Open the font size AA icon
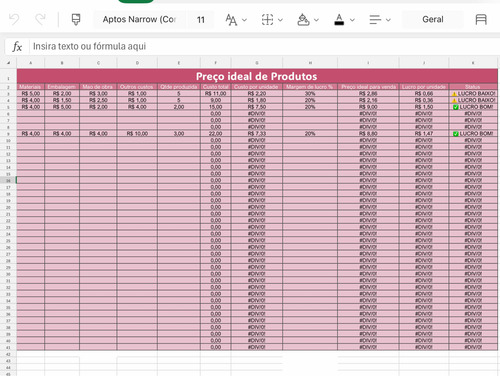The height and width of the screenshot is (376, 500). pyautogui.click(x=231, y=20)
